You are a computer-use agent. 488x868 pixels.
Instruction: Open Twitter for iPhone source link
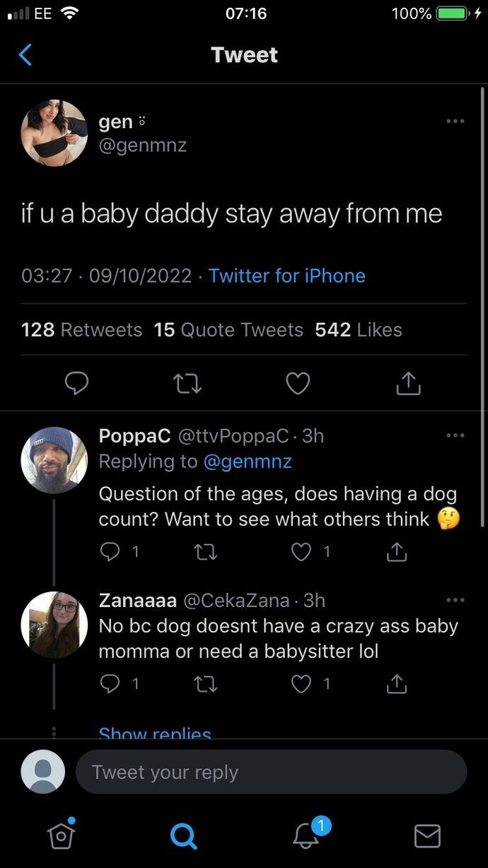286,276
